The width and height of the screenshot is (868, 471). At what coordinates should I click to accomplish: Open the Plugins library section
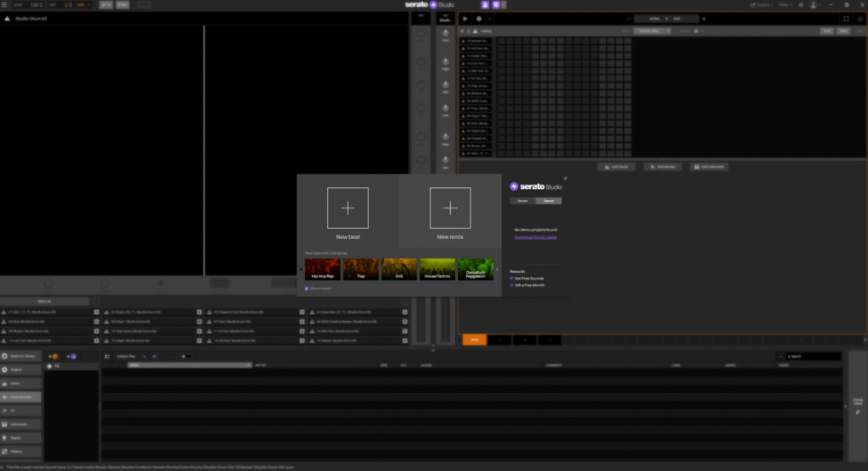20,438
